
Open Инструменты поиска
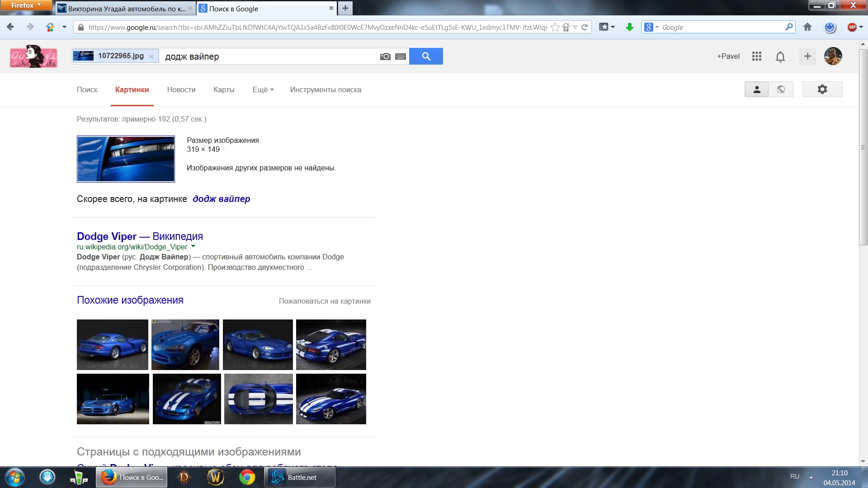pyautogui.click(x=325, y=89)
